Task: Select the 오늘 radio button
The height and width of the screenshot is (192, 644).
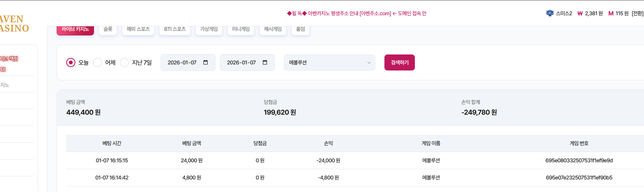Action: tap(71, 62)
